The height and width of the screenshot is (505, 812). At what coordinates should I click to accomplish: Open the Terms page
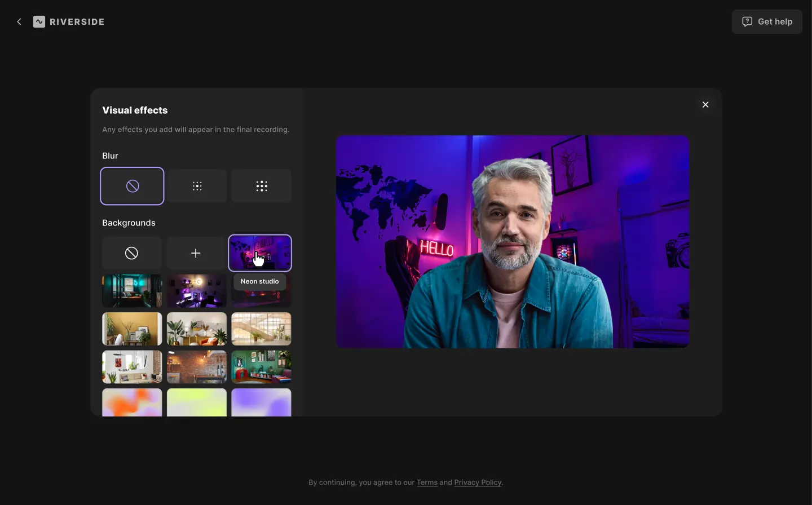coord(427,482)
